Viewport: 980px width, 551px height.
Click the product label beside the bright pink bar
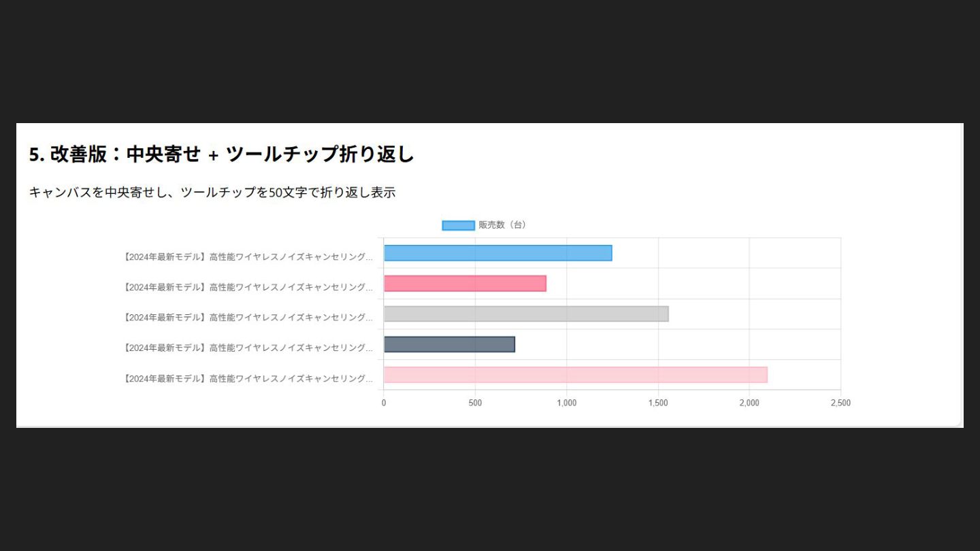[248, 287]
